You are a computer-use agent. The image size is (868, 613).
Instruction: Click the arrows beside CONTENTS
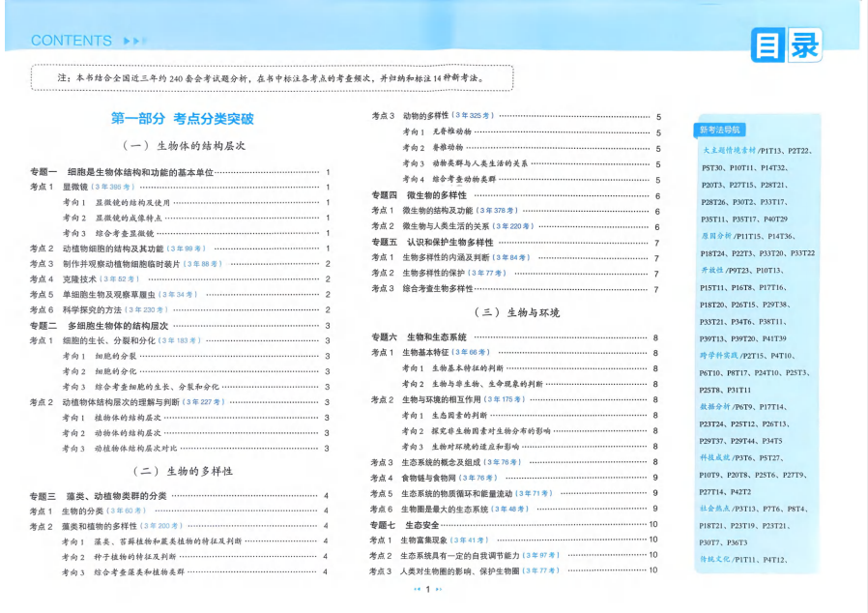click(133, 41)
